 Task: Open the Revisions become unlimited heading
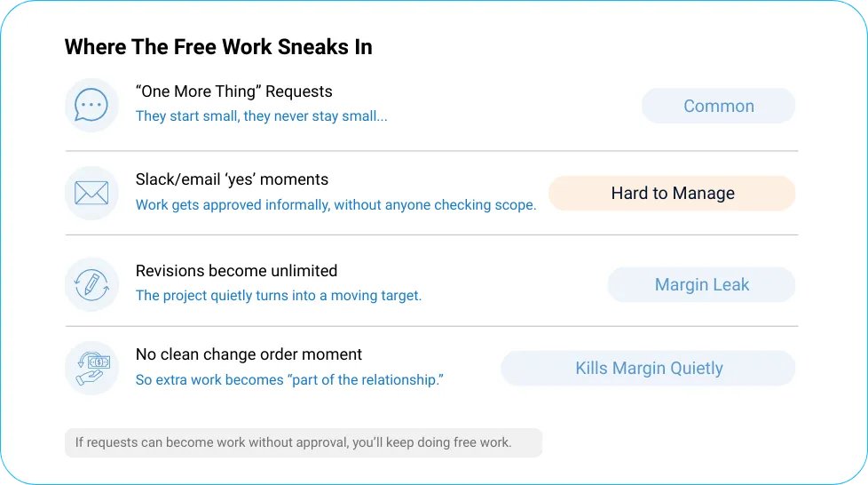click(x=236, y=271)
